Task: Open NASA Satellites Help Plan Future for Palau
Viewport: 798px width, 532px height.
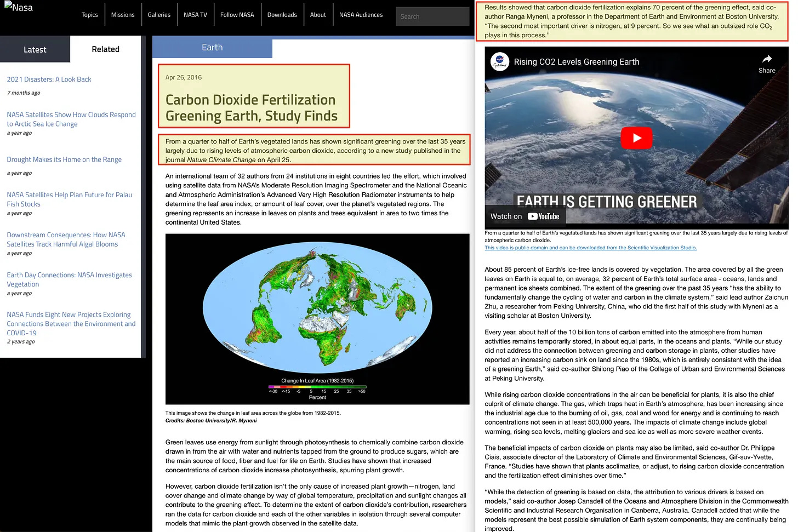Action: coord(70,199)
